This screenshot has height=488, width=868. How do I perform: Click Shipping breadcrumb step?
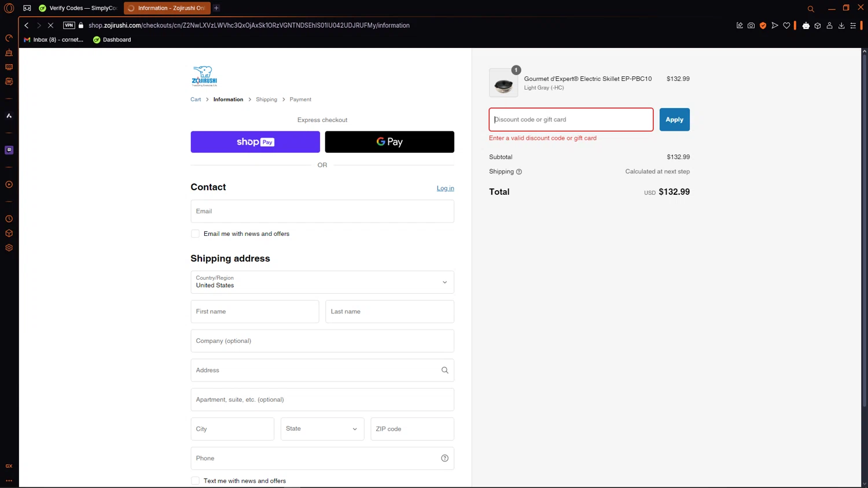click(x=266, y=99)
